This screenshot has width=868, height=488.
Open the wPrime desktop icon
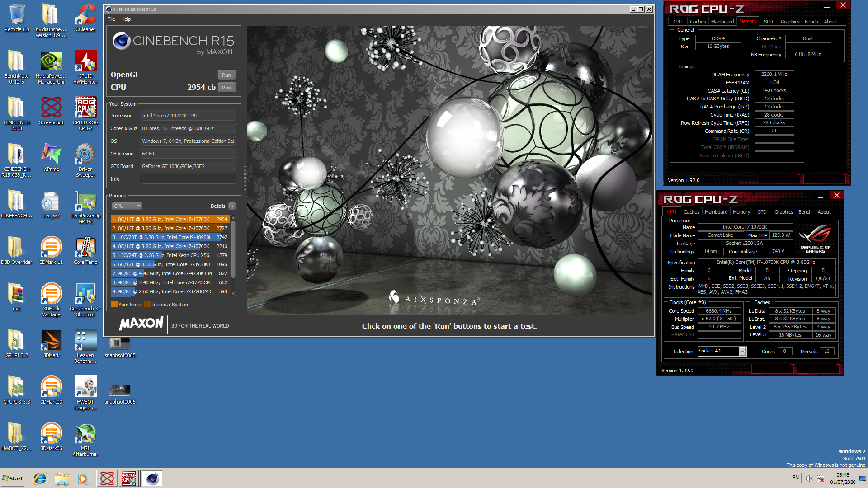click(51, 158)
